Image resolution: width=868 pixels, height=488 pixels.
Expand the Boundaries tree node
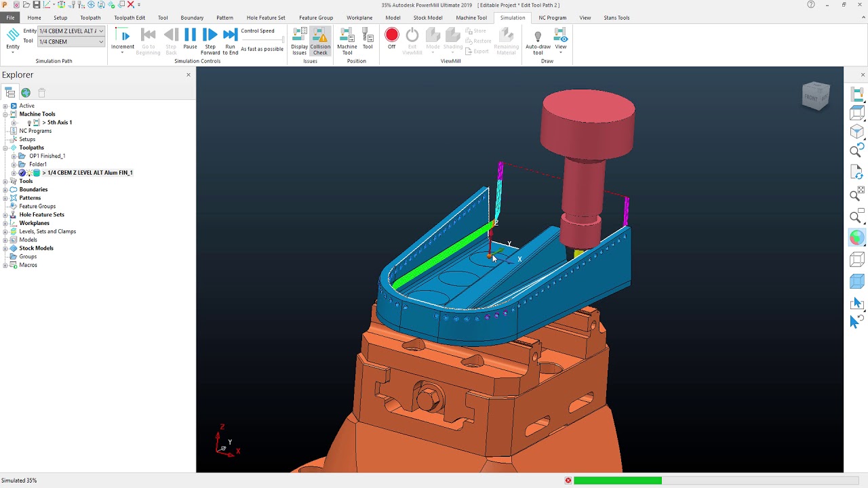[5, 190]
